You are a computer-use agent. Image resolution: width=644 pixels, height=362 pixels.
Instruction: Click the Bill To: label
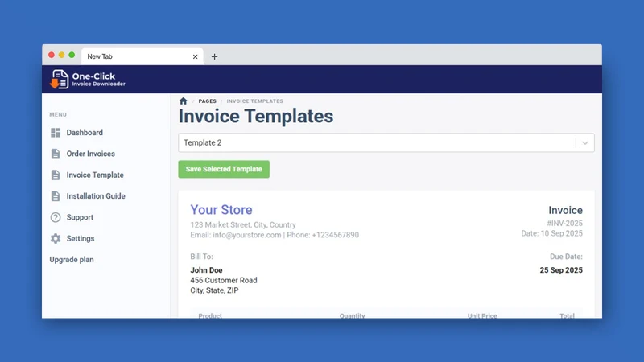click(201, 257)
